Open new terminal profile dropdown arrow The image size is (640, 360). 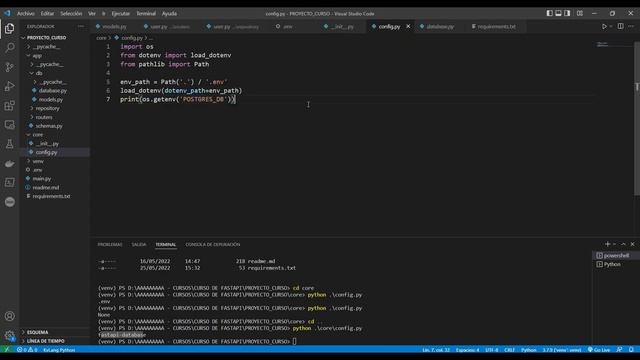pyautogui.click(x=614, y=244)
